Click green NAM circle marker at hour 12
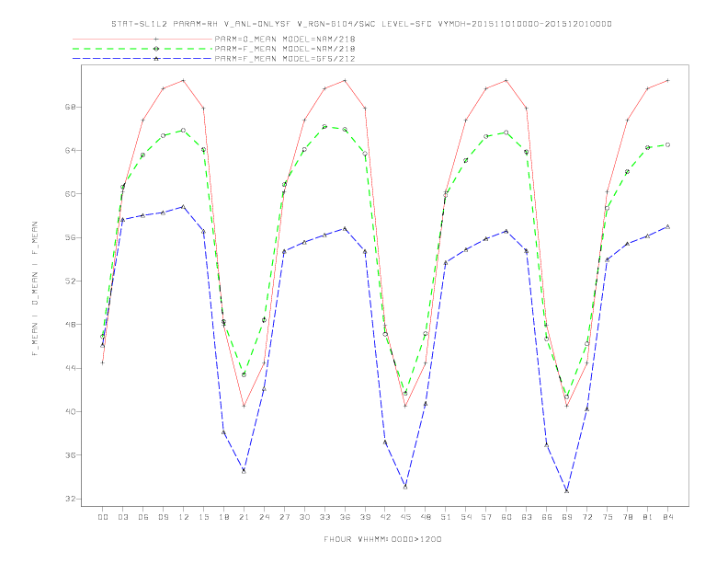 tap(184, 130)
